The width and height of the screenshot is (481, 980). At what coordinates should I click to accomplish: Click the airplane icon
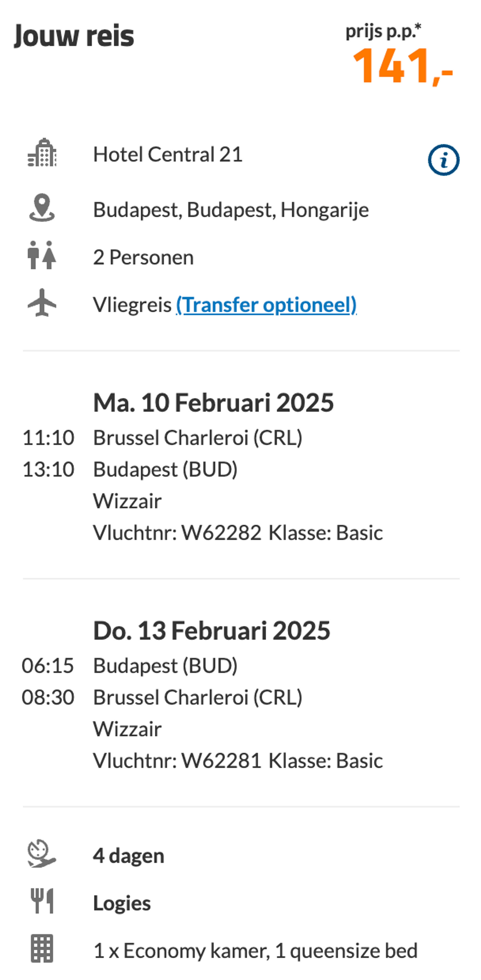(42, 302)
